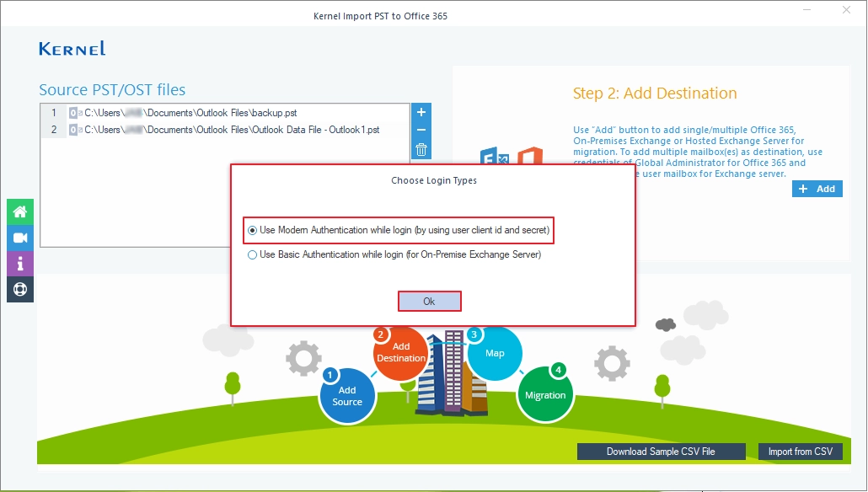Click the Choose Login Types dialog title
Screen dimensions: 868x492
(434, 180)
